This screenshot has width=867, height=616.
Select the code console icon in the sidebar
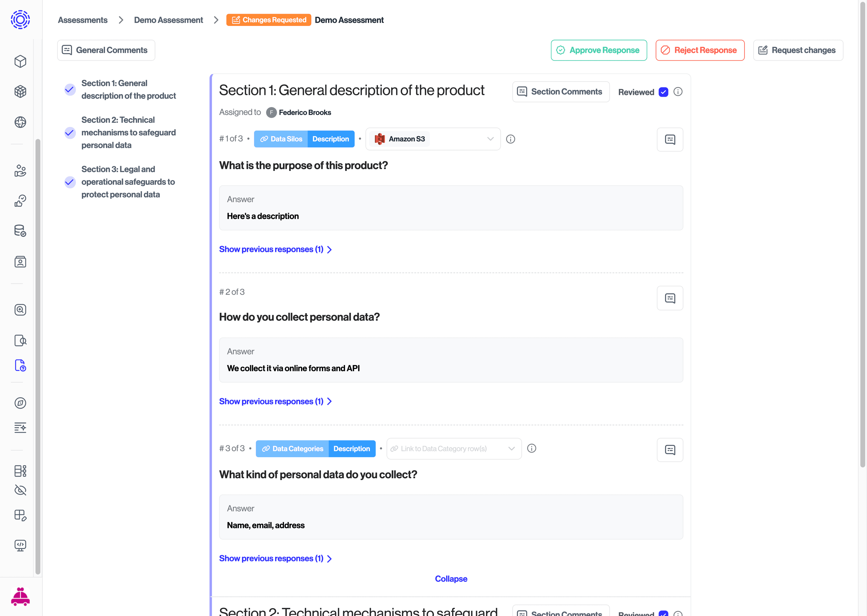(x=20, y=545)
